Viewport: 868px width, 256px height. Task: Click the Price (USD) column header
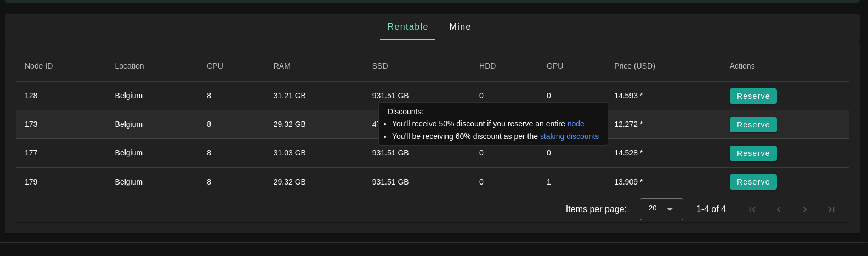[634, 66]
